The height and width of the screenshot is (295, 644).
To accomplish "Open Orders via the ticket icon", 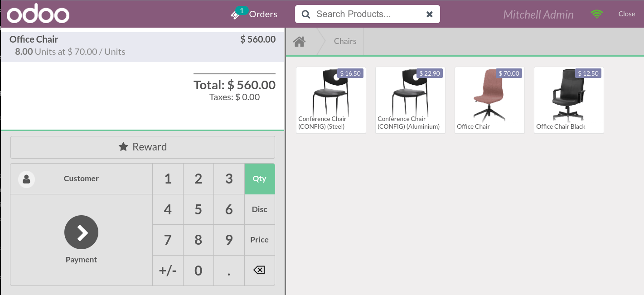I will pyautogui.click(x=236, y=15).
